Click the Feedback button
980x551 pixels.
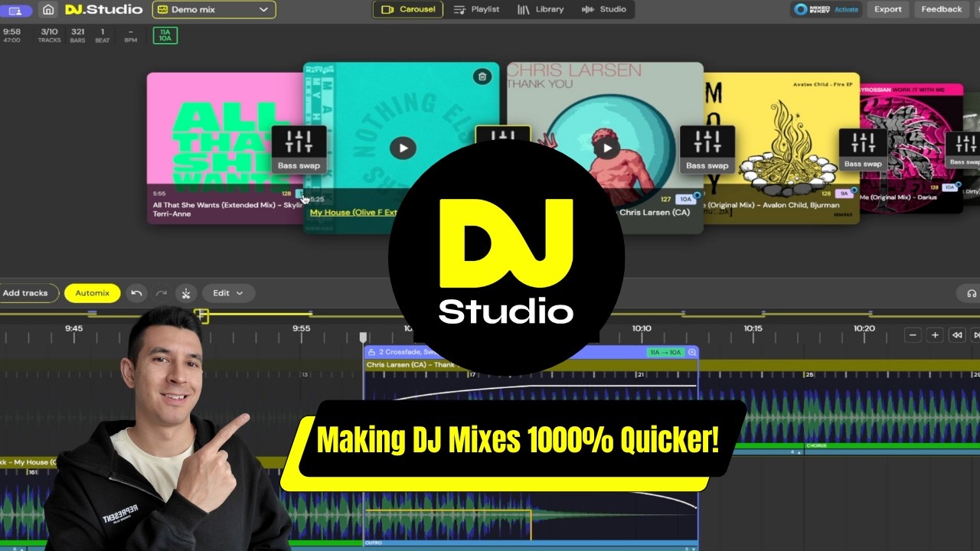click(x=942, y=9)
